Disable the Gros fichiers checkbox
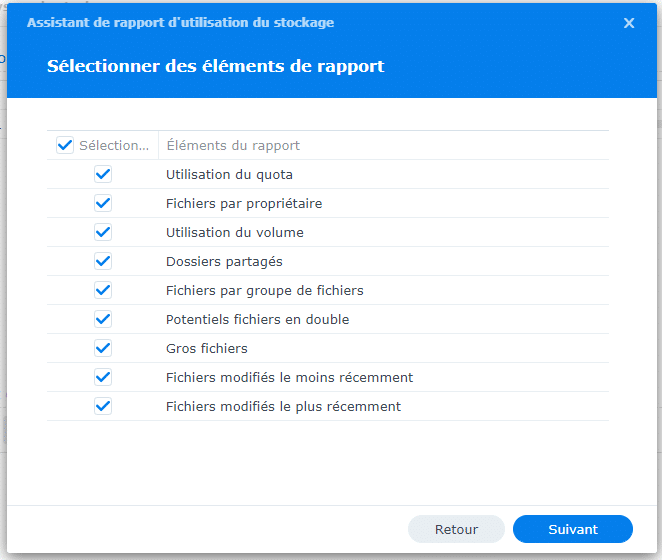662x560 pixels. click(103, 348)
